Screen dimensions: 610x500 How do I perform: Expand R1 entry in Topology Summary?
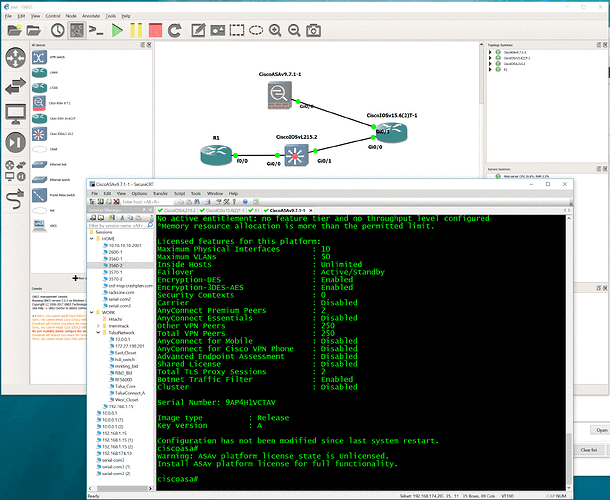pos(491,70)
